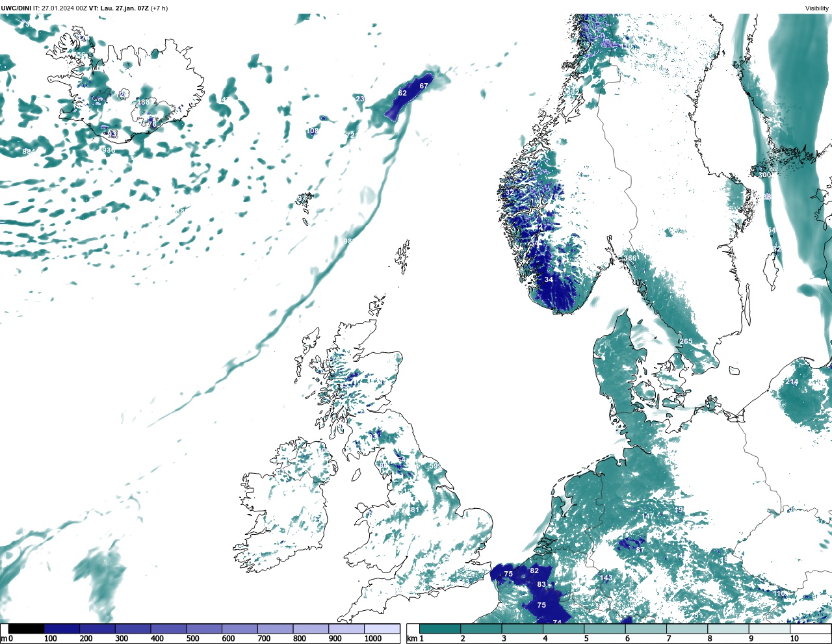The width and height of the screenshot is (832, 644).
Task: Click the '147' value over Germany
Action: [648, 517]
